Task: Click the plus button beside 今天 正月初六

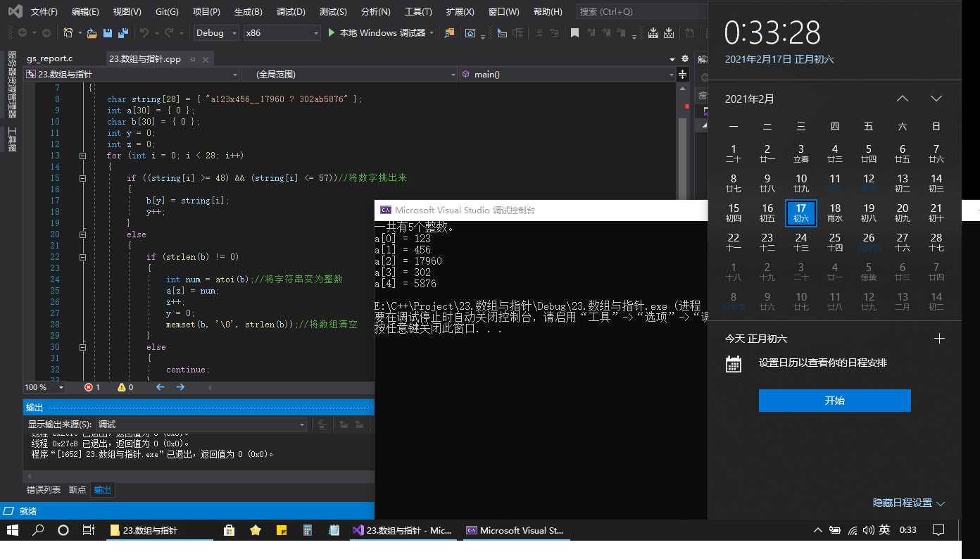Action: (x=939, y=339)
